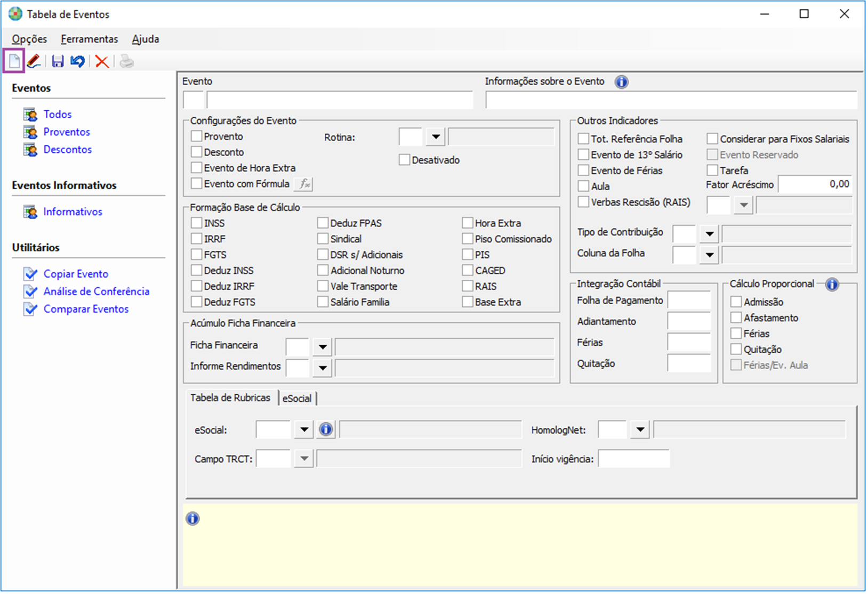Open the Informativos link

[x=73, y=212]
